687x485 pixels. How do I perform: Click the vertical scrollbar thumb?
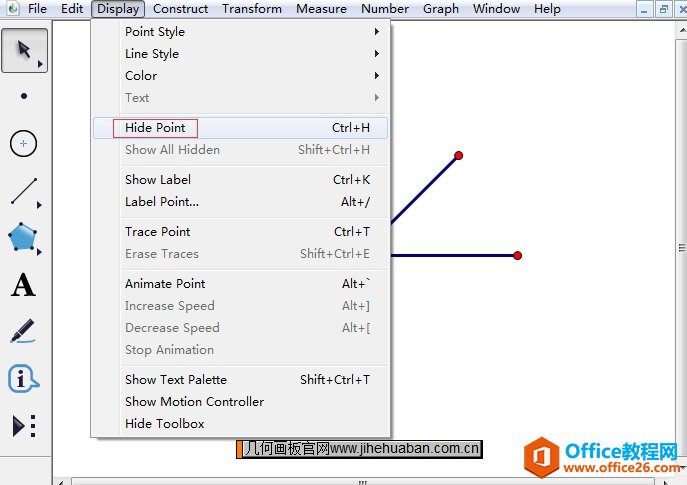[x=682, y=248]
